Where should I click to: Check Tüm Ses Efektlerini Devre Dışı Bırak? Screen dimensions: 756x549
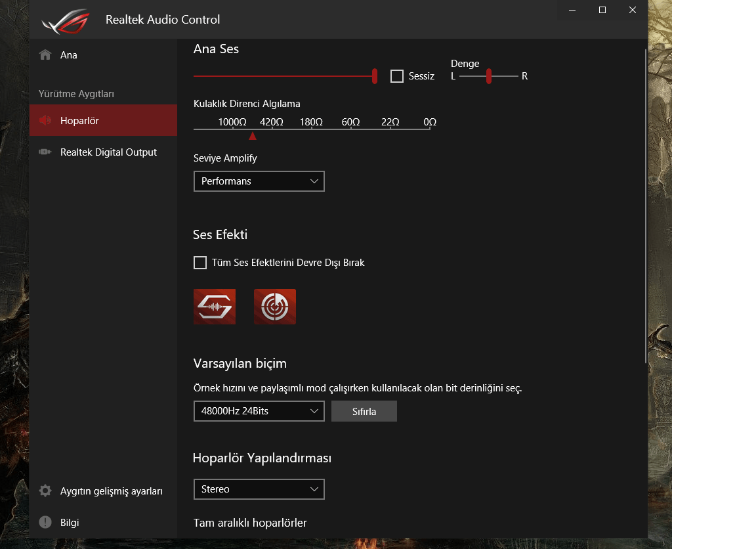pyautogui.click(x=200, y=262)
